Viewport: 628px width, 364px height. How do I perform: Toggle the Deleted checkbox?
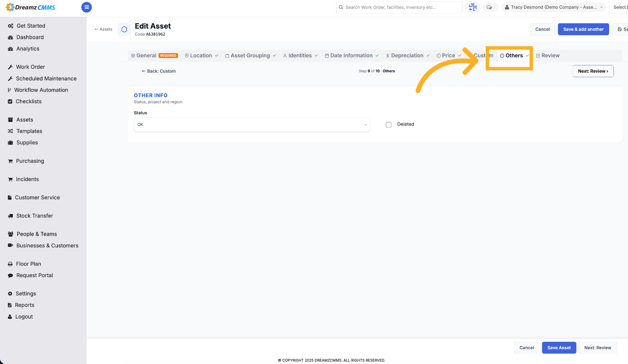pyautogui.click(x=389, y=125)
